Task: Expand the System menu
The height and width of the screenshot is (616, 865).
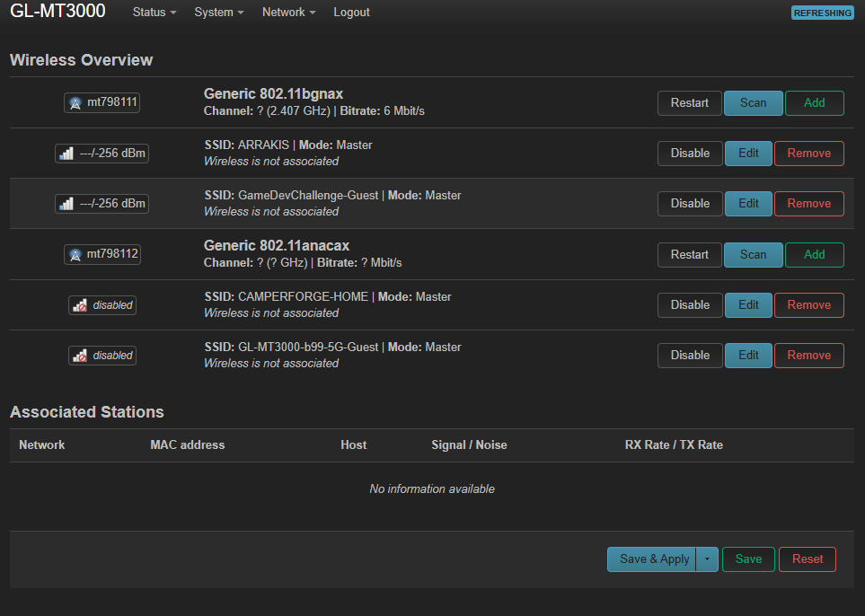Action: (219, 13)
